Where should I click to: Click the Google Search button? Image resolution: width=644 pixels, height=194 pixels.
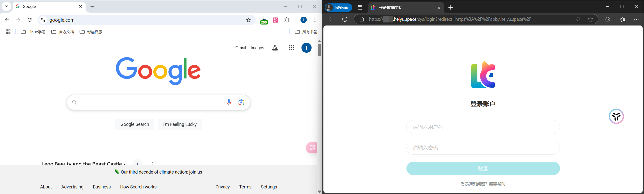point(135,124)
